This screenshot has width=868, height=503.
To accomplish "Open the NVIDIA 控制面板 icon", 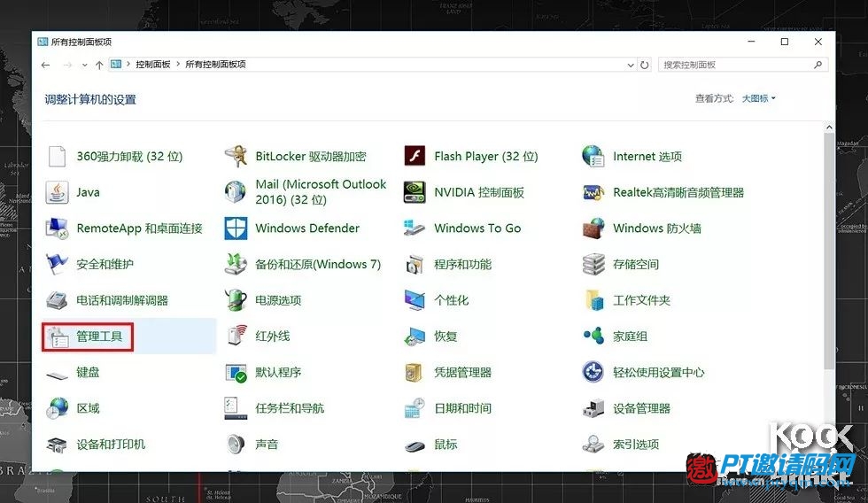I will tap(415, 192).
